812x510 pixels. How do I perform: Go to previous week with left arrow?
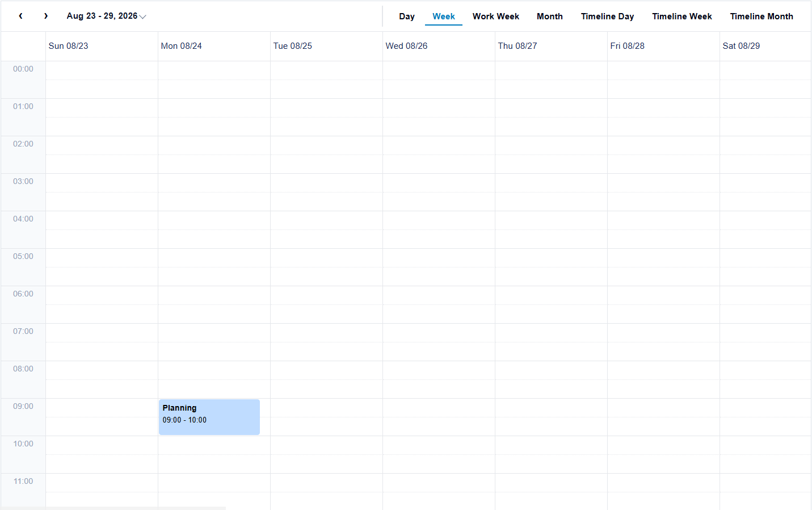pyautogui.click(x=20, y=16)
